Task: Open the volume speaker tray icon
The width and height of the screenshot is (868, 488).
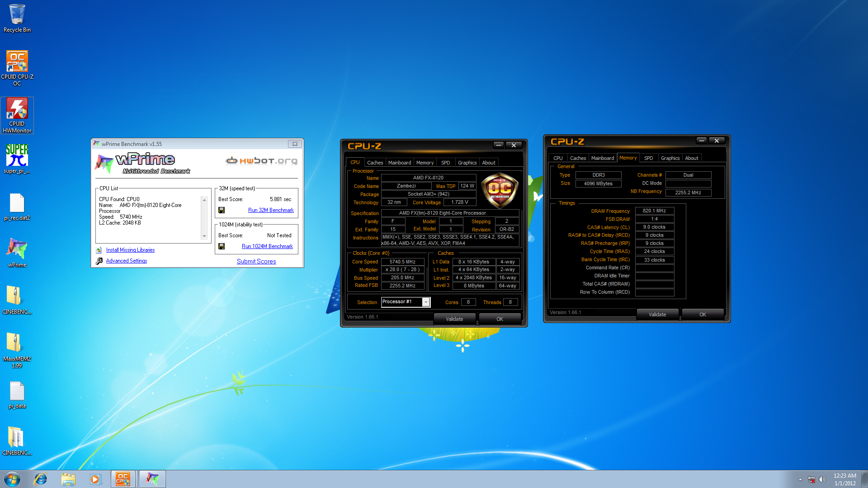Action: 822,479
